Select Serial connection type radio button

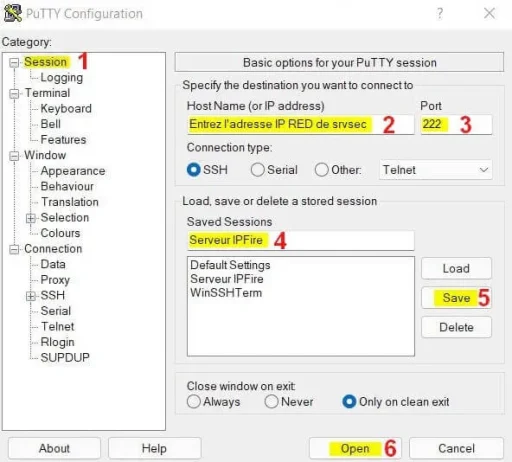257,169
